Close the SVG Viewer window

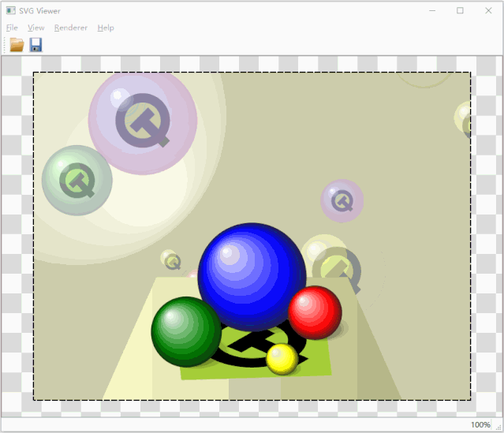pyautogui.click(x=488, y=10)
